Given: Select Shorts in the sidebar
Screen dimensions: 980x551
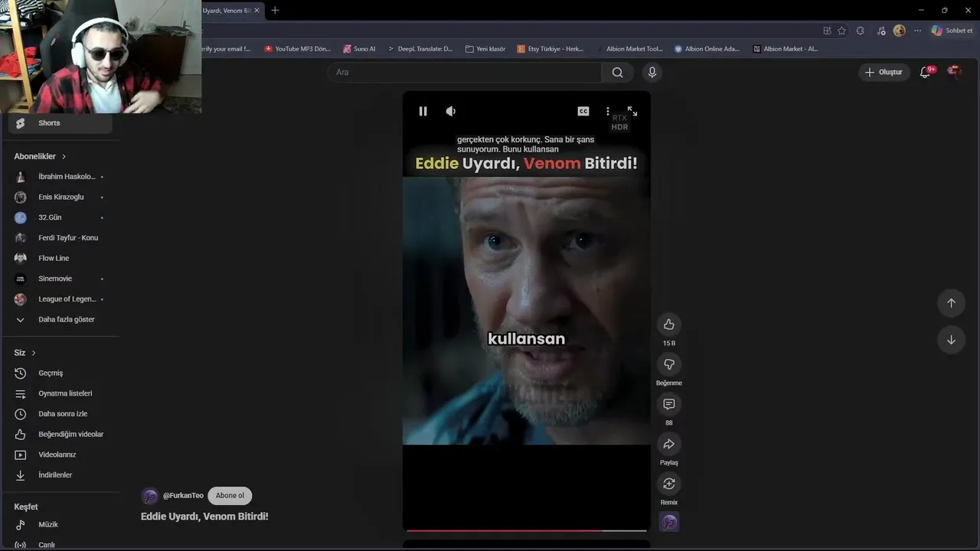Looking at the screenshot, I should click(x=60, y=123).
